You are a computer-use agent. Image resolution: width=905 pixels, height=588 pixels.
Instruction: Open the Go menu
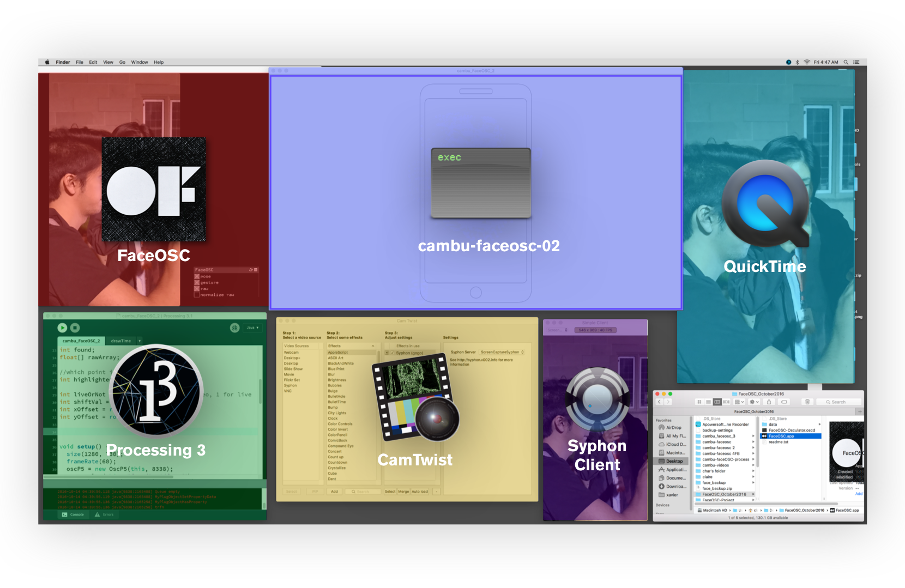point(123,62)
